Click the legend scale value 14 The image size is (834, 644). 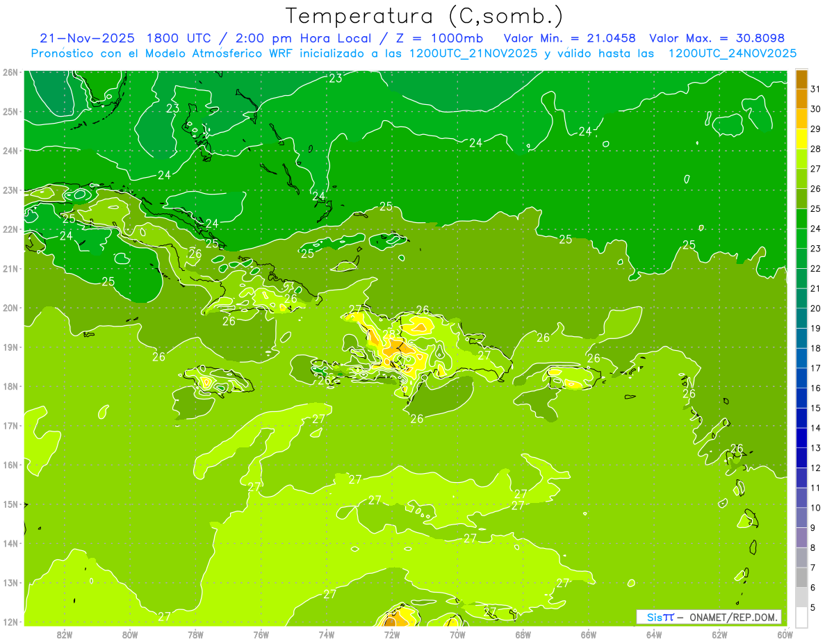tap(815, 428)
